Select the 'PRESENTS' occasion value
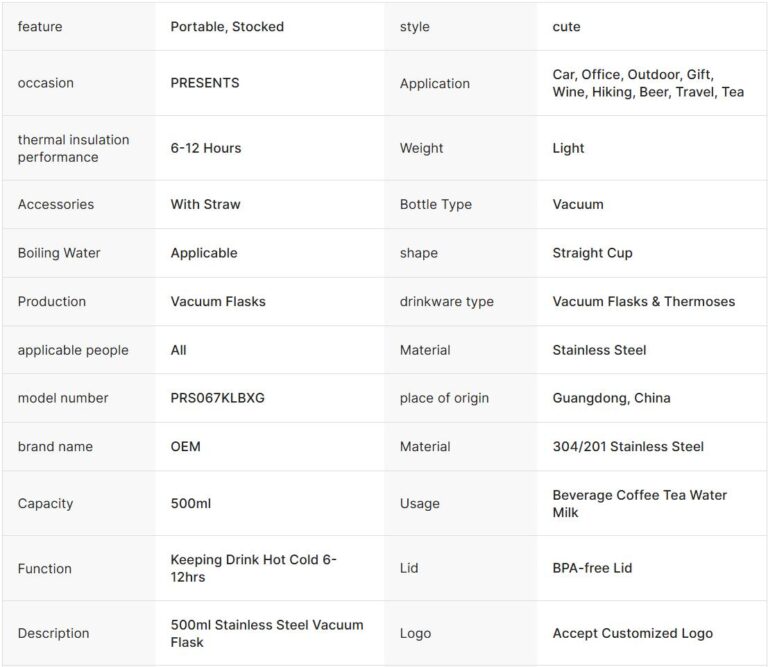 [205, 83]
